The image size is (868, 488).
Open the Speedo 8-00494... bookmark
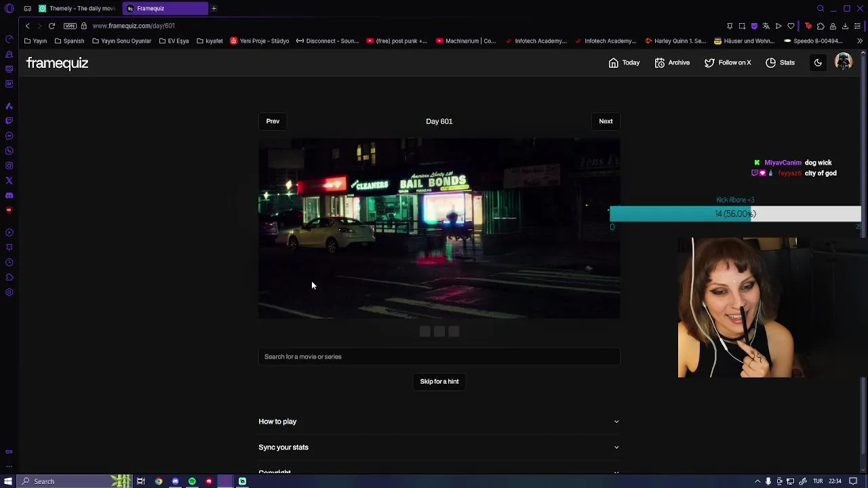(x=812, y=41)
